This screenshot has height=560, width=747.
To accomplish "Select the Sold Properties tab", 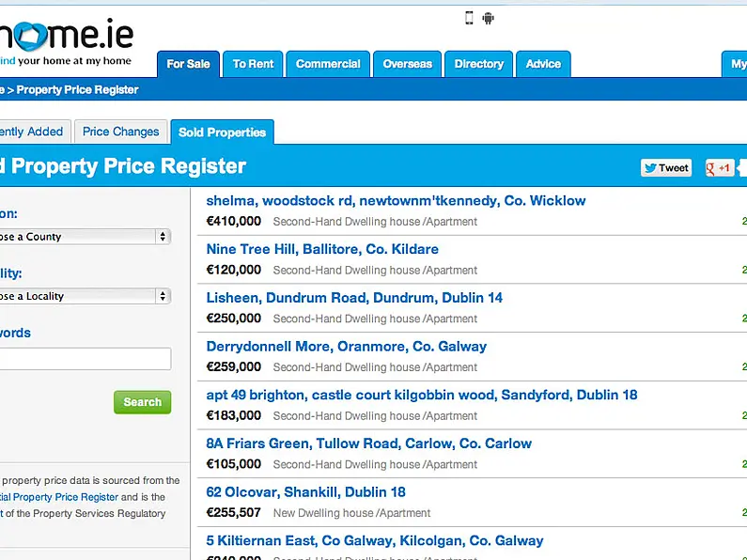I will pos(222,132).
